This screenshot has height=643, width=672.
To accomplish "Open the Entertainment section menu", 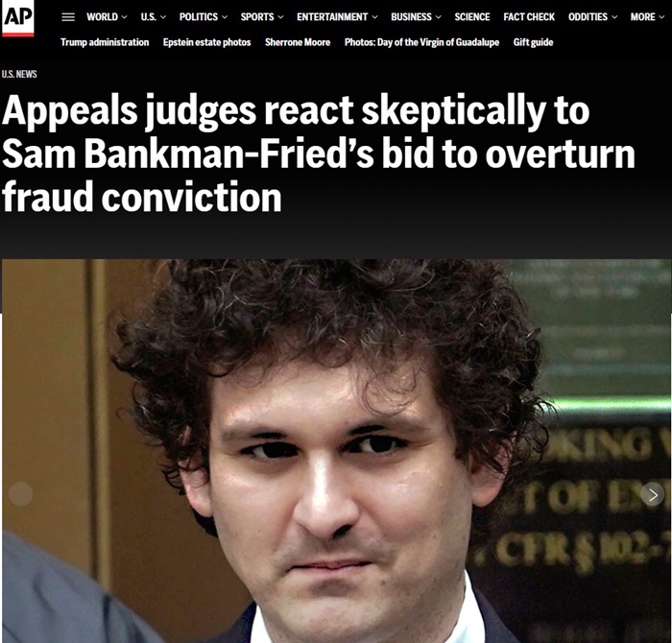I will [337, 16].
